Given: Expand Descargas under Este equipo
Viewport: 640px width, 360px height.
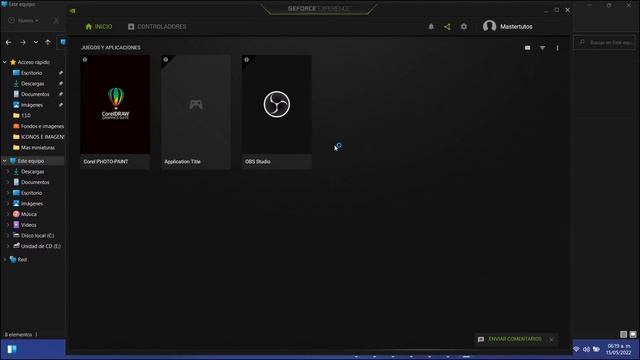Looking at the screenshot, I should click(8, 171).
